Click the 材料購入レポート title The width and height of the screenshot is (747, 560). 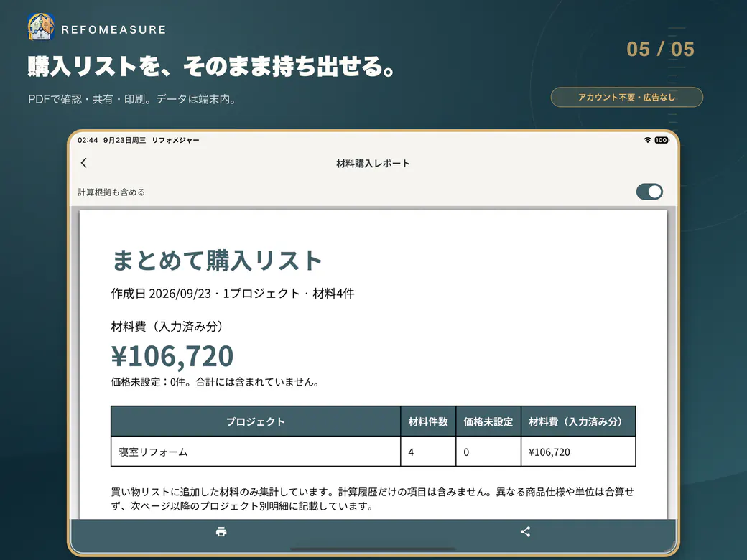click(373, 164)
